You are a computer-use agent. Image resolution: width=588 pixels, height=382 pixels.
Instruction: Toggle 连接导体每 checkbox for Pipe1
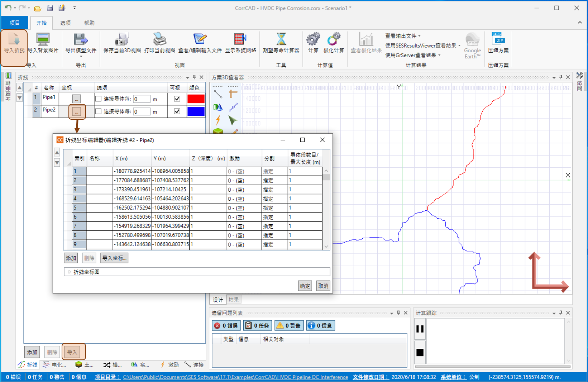98,99
